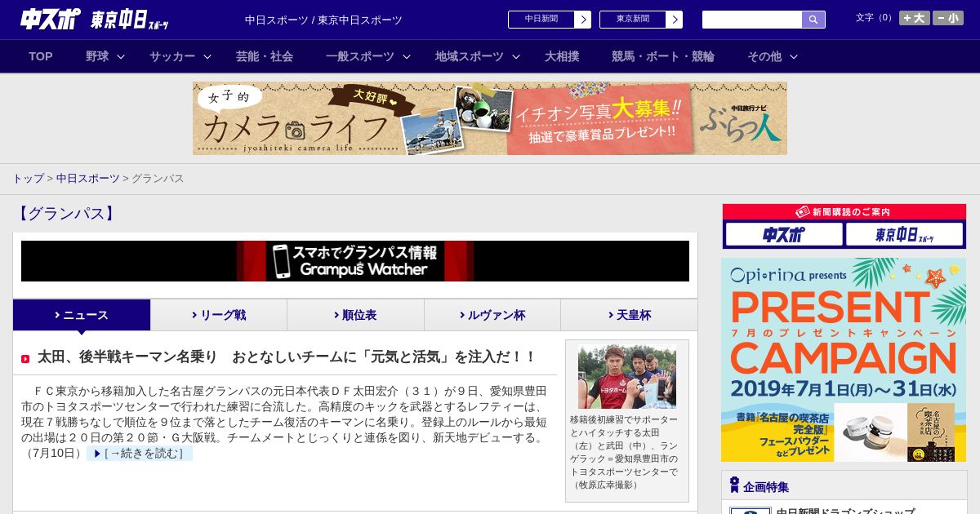Open the 太田、後半戦キーマン名乗り headline
This screenshot has height=514, width=980.
[287, 357]
